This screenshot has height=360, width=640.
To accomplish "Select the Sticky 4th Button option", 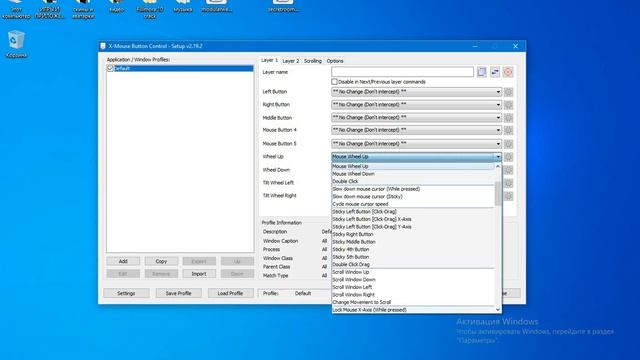I will coord(413,249).
